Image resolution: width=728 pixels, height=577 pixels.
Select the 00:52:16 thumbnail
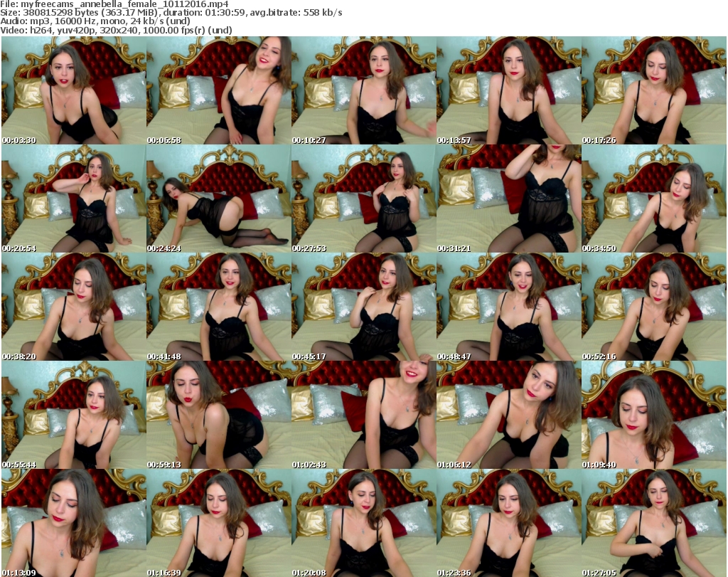654,307
